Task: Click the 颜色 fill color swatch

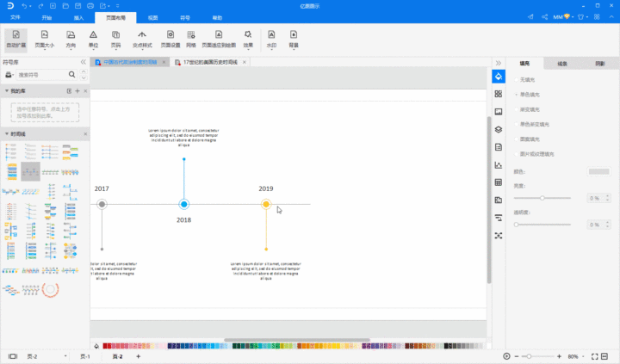Action: click(x=599, y=171)
